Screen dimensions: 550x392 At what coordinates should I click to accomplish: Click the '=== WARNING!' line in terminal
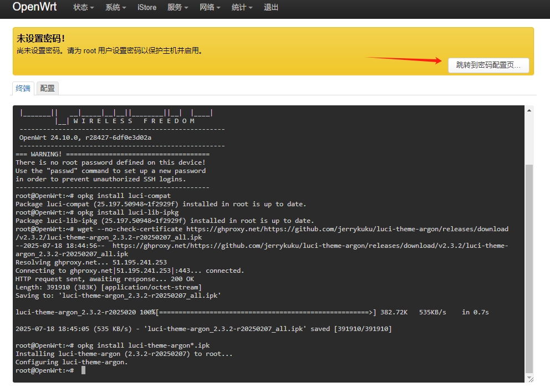(113, 154)
